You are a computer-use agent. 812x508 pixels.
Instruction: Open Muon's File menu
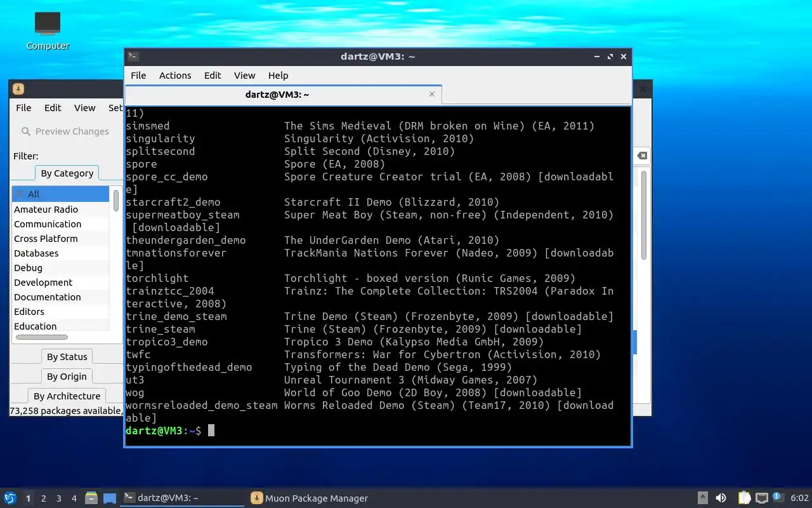tap(23, 107)
